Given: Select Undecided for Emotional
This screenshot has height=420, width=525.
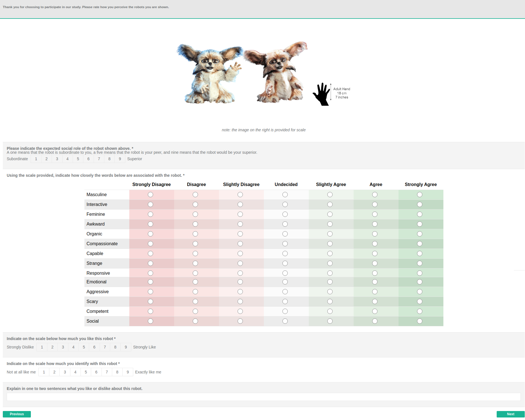Looking at the screenshot, I should 285,282.
